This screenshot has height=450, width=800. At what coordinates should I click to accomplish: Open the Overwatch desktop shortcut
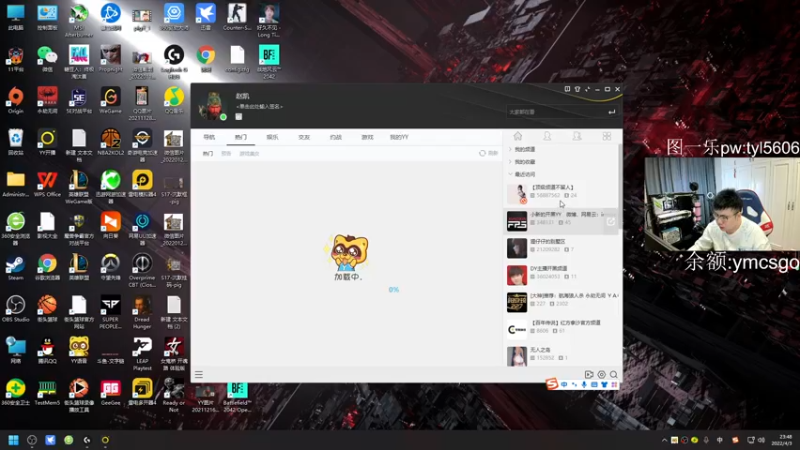tap(110, 268)
